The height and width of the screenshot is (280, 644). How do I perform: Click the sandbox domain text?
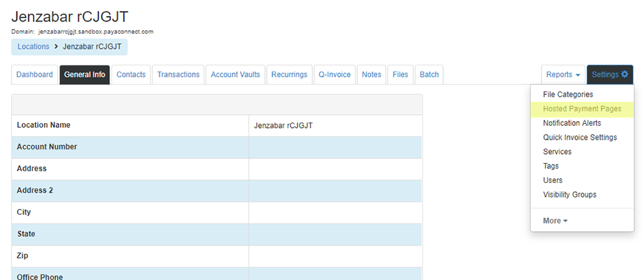[96, 31]
